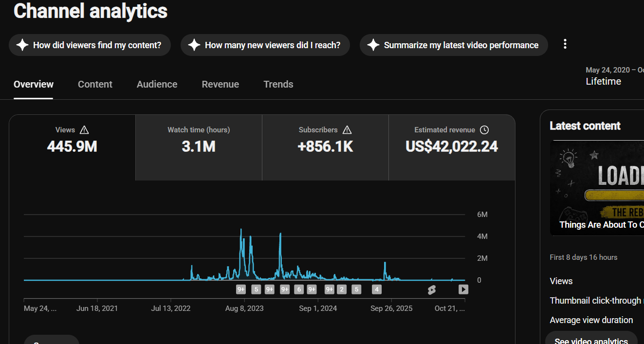Open the latest content video thumbnail
This screenshot has width=644, height=344.
click(597, 188)
